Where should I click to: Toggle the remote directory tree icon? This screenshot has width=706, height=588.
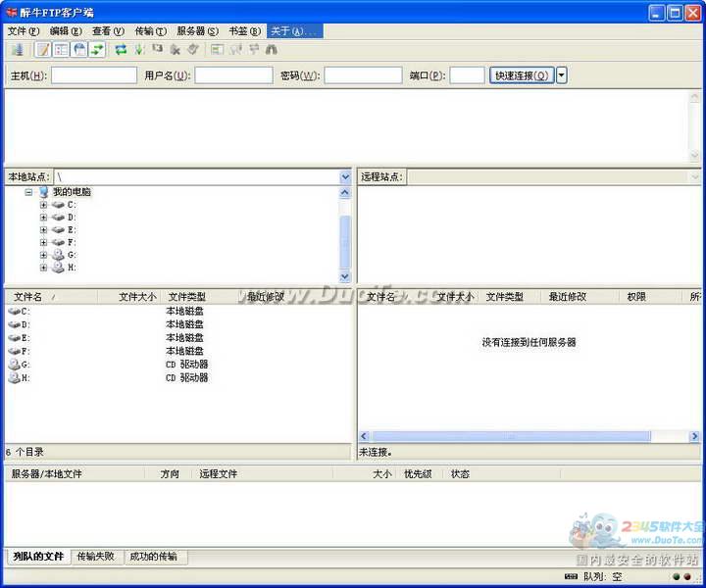click(79, 49)
